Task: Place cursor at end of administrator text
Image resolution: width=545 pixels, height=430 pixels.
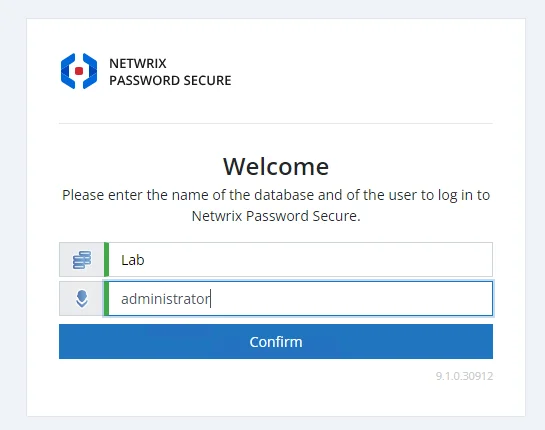Action: pos(210,299)
